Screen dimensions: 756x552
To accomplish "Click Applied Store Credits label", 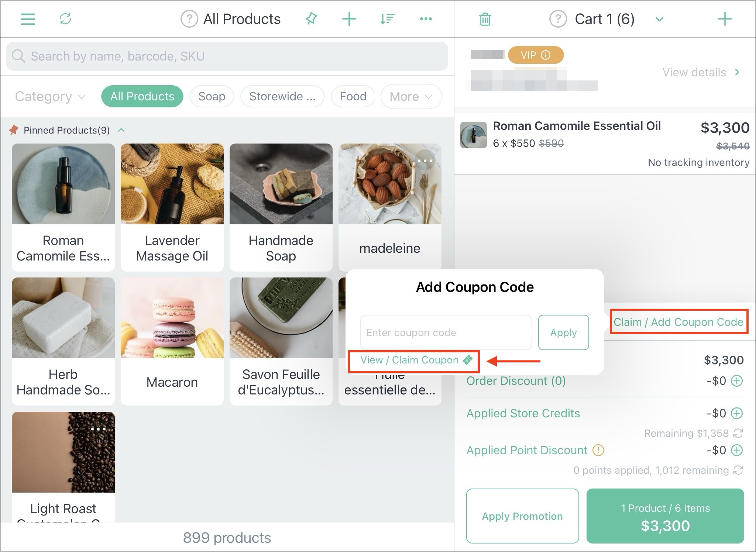I will pos(523,413).
